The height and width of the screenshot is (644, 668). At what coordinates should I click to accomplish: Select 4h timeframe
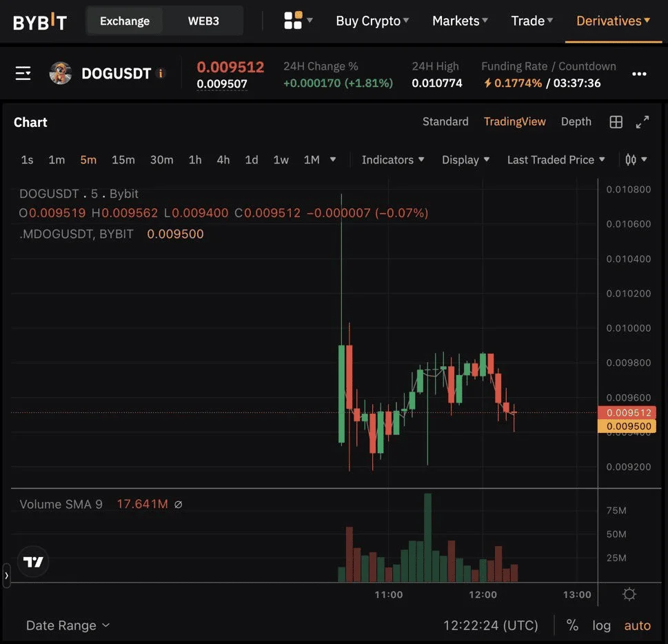coord(223,160)
